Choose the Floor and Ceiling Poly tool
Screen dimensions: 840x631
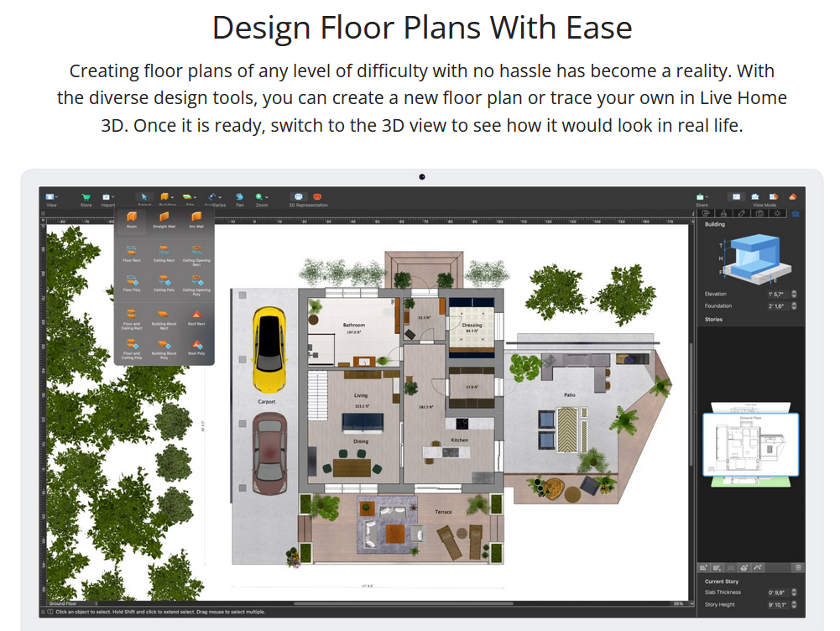click(132, 347)
